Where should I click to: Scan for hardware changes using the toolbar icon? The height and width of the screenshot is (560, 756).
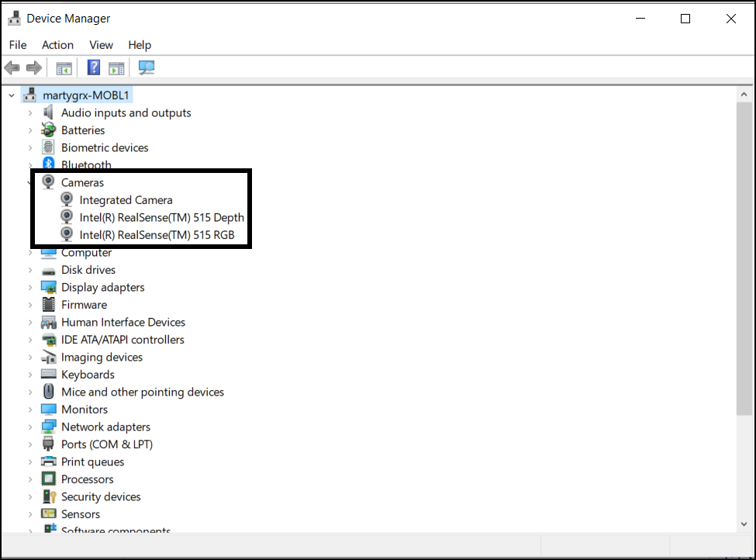point(146,67)
